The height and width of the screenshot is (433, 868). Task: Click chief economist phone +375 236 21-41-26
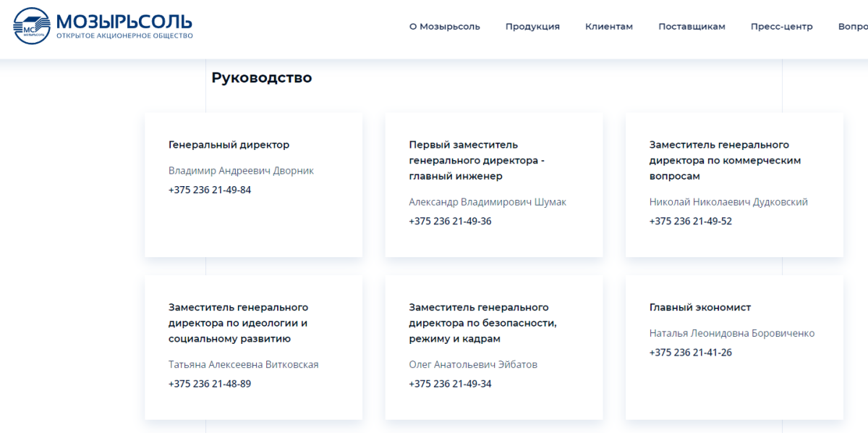(x=691, y=353)
